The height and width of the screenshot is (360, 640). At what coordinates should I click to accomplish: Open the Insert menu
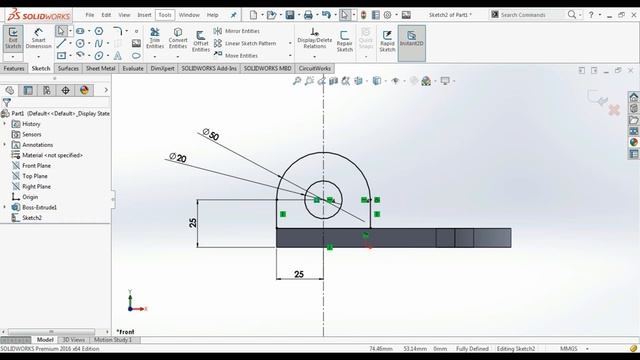click(x=144, y=15)
